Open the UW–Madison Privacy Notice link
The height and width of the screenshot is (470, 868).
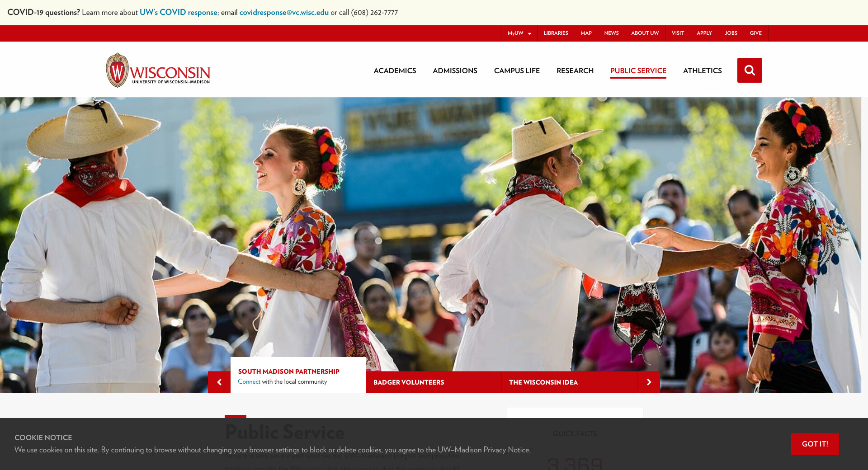click(483, 450)
